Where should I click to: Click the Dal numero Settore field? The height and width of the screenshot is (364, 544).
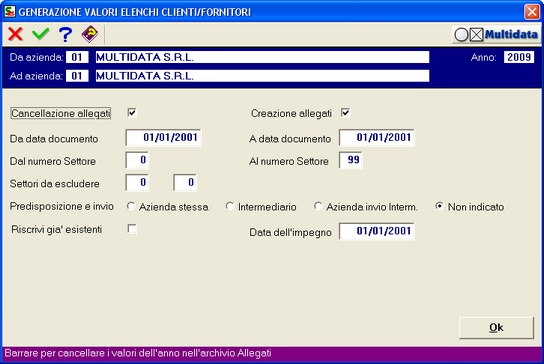point(137,160)
